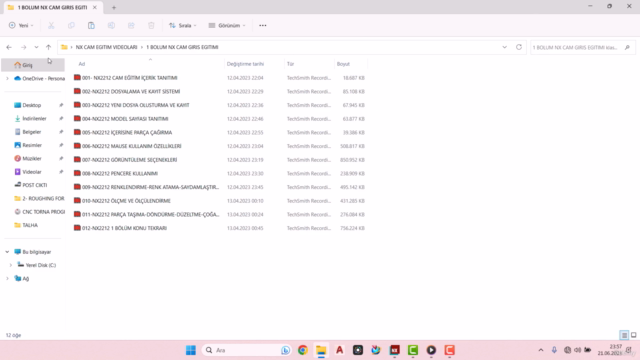
Task: Open POST CIKTI in sidebar
Action: click(34, 185)
